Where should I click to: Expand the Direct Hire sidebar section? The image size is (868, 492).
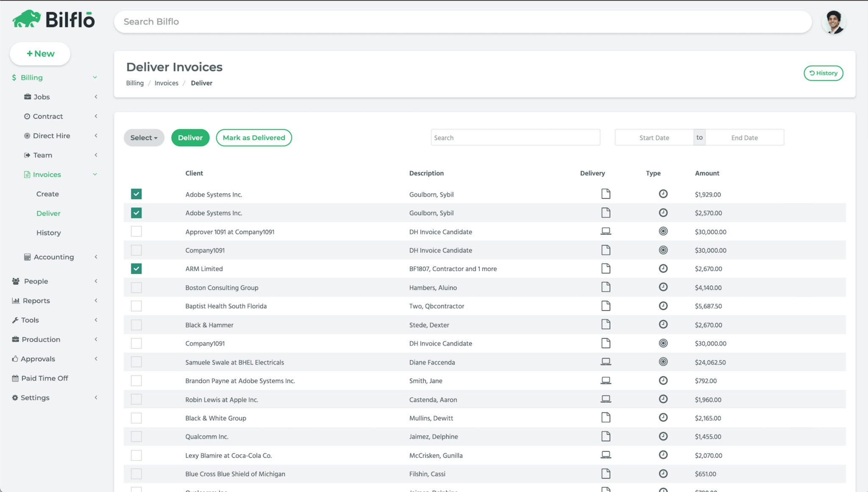click(x=51, y=136)
